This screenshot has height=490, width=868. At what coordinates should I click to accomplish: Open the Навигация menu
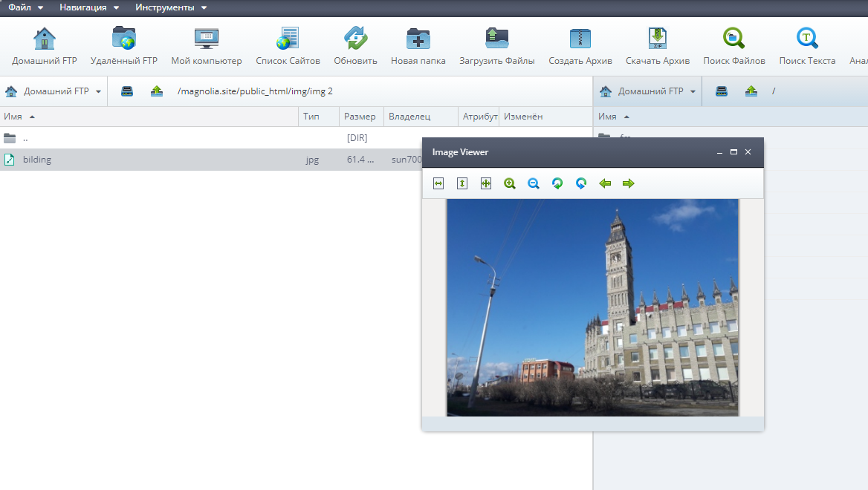point(89,7)
